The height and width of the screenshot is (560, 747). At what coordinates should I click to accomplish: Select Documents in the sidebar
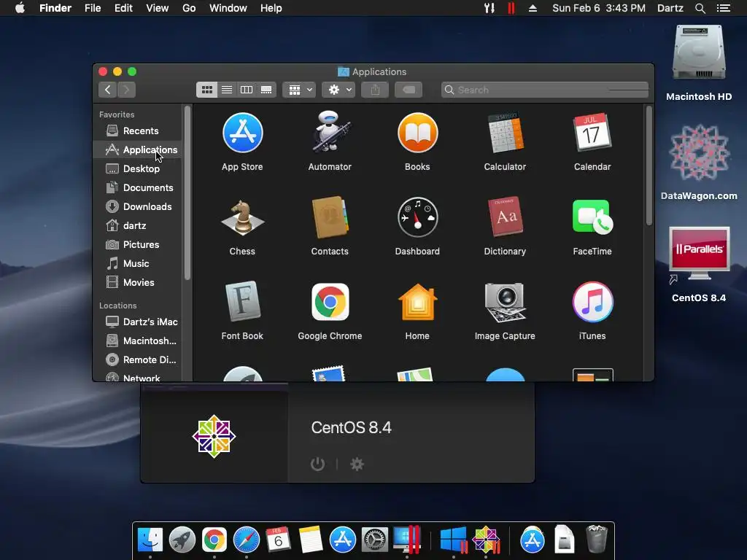coord(137,187)
